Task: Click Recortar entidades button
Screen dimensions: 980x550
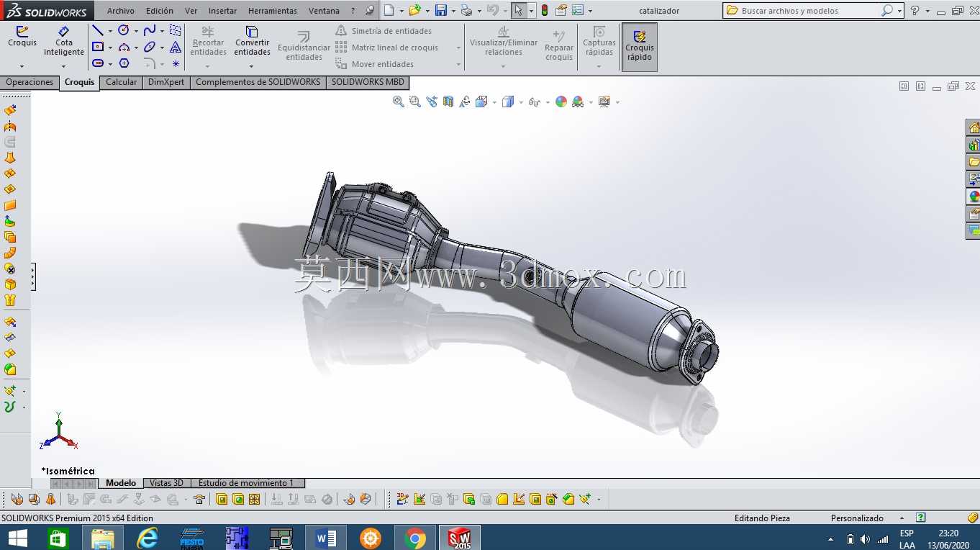Action: (209, 42)
